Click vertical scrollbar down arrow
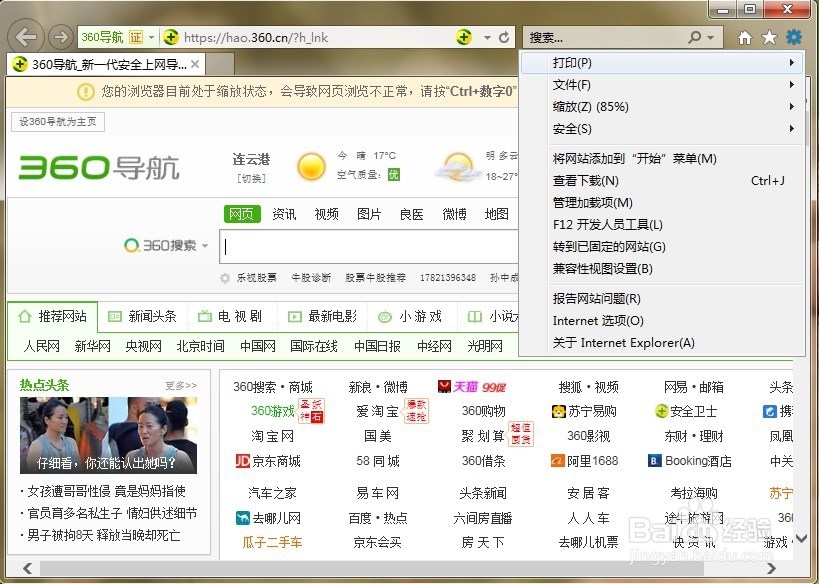819x584 pixels. tap(801, 538)
